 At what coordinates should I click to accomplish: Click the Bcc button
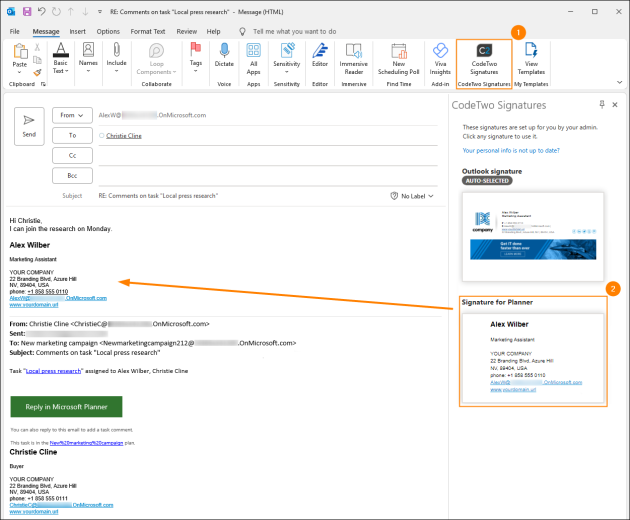point(72,176)
